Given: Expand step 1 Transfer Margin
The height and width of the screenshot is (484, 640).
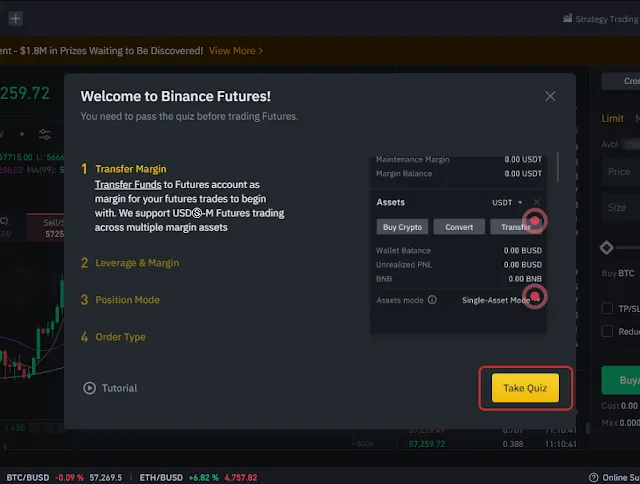Looking at the screenshot, I should [x=131, y=169].
